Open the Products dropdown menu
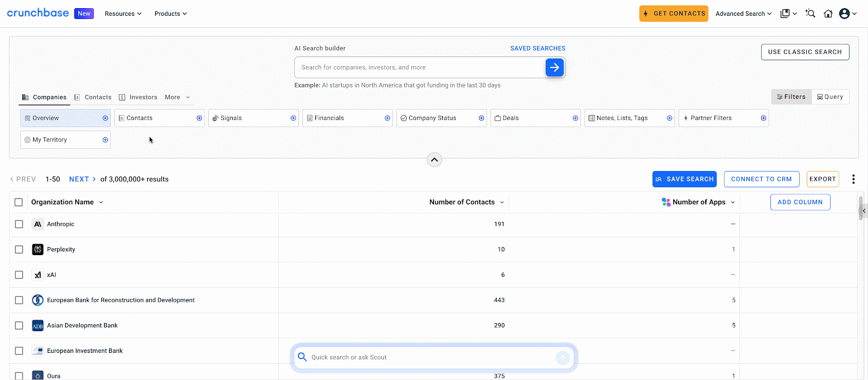This screenshot has width=868, height=380. [171, 14]
